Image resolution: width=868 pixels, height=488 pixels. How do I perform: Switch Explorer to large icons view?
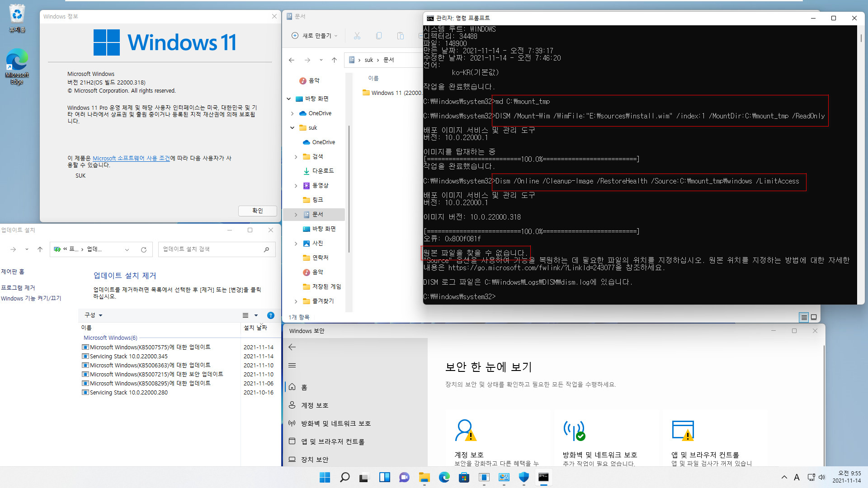click(x=814, y=317)
